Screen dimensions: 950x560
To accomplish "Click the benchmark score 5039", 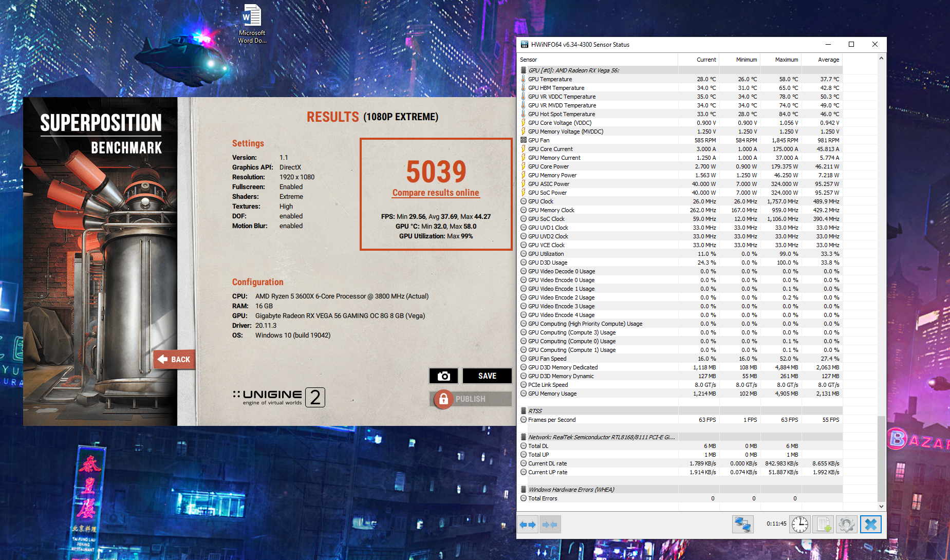I will click(436, 171).
